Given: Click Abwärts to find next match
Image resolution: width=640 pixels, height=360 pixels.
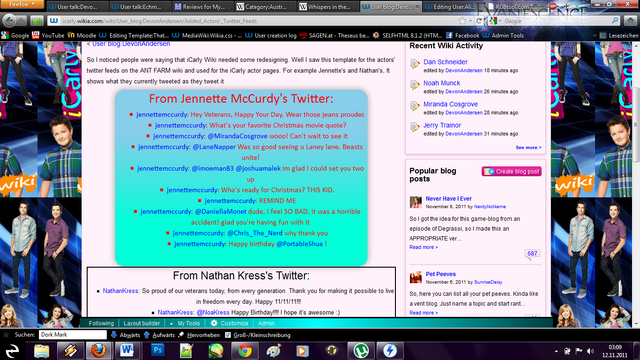Looking at the screenshot, I should tap(126, 335).
